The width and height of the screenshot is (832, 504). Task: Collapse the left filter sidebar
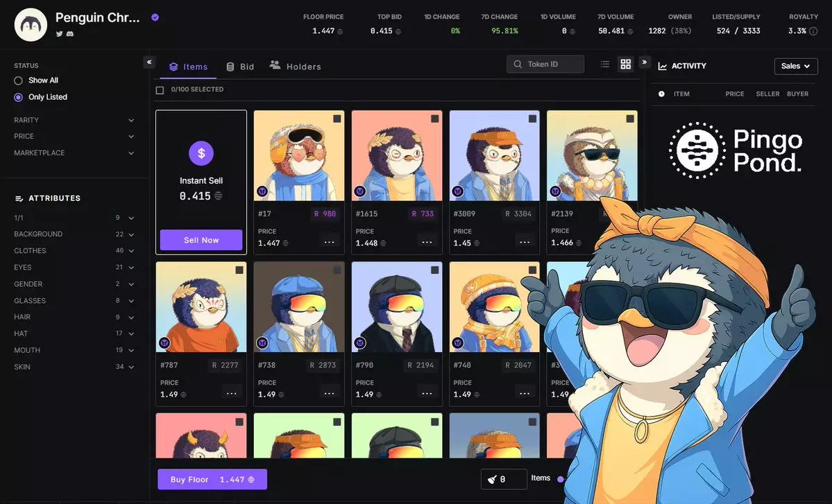(149, 62)
